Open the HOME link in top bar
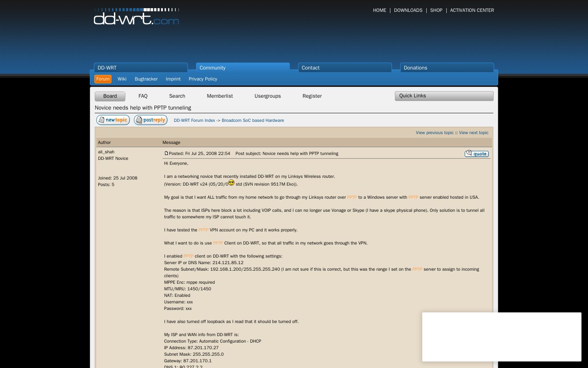Image resolution: width=588 pixels, height=368 pixels. [379, 10]
